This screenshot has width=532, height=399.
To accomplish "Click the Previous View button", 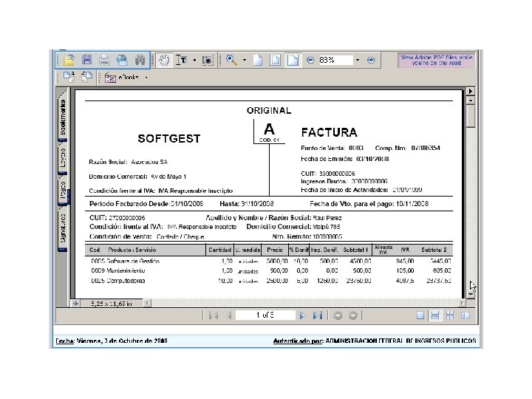I will tap(338, 316).
